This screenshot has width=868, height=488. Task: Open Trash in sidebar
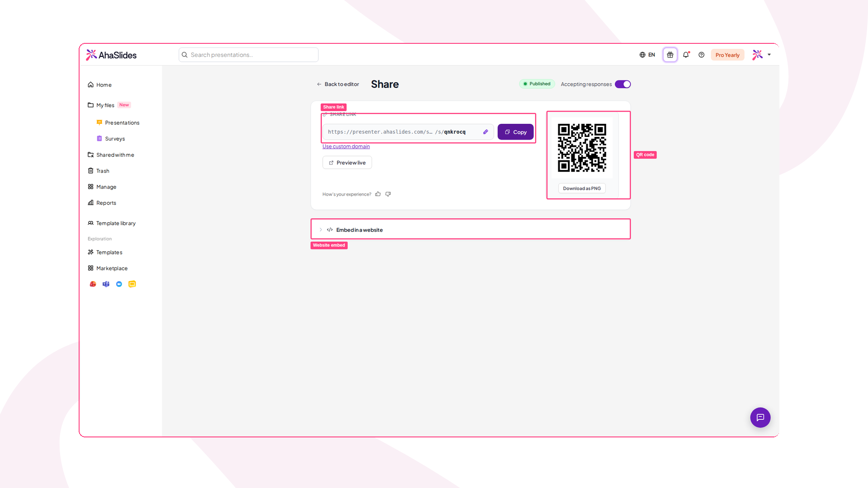(x=99, y=171)
